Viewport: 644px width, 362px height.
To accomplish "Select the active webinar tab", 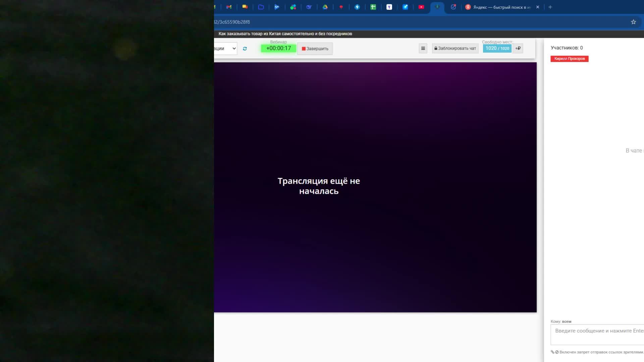I will (x=437, y=7).
